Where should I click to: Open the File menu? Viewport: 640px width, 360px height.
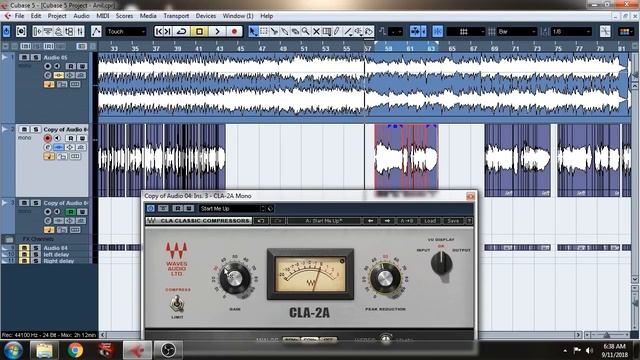[x=19, y=16]
